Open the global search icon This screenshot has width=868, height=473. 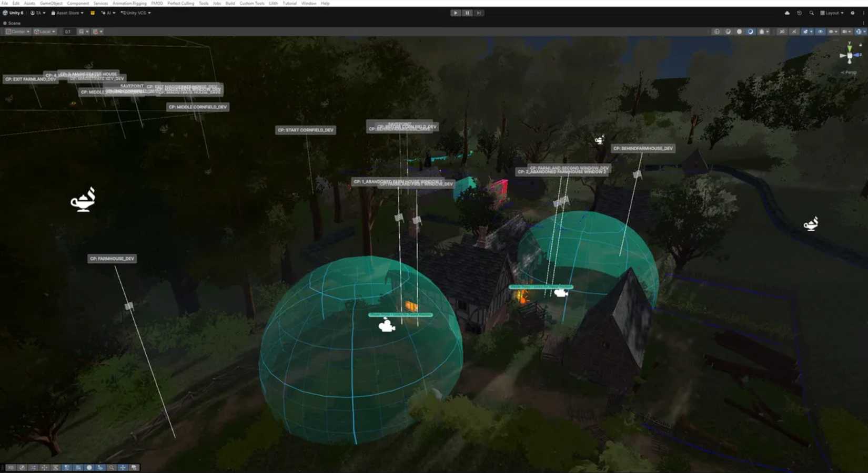coord(811,13)
